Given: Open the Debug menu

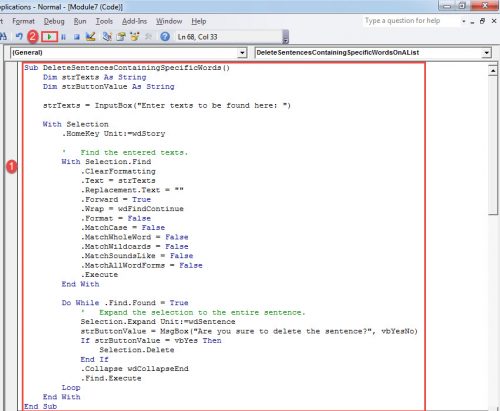Looking at the screenshot, I should point(54,21).
